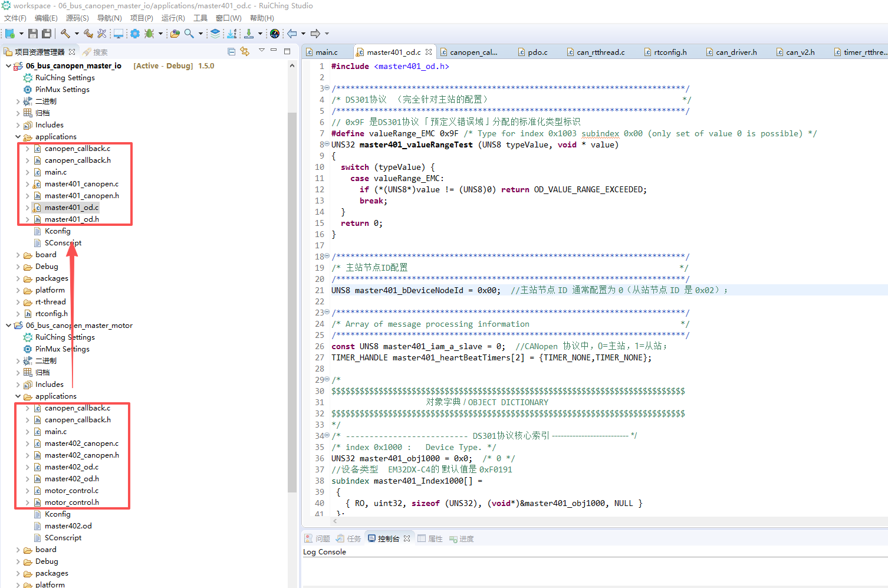
Task: Open the 进度 tab in bottom panel
Action: coord(462,538)
